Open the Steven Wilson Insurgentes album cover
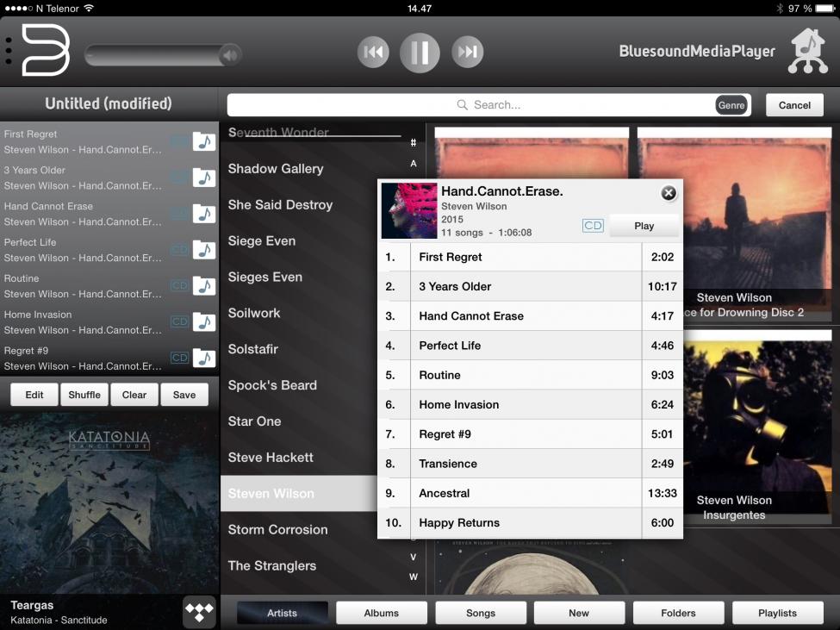The image size is (840, 630). pos(757,428)
